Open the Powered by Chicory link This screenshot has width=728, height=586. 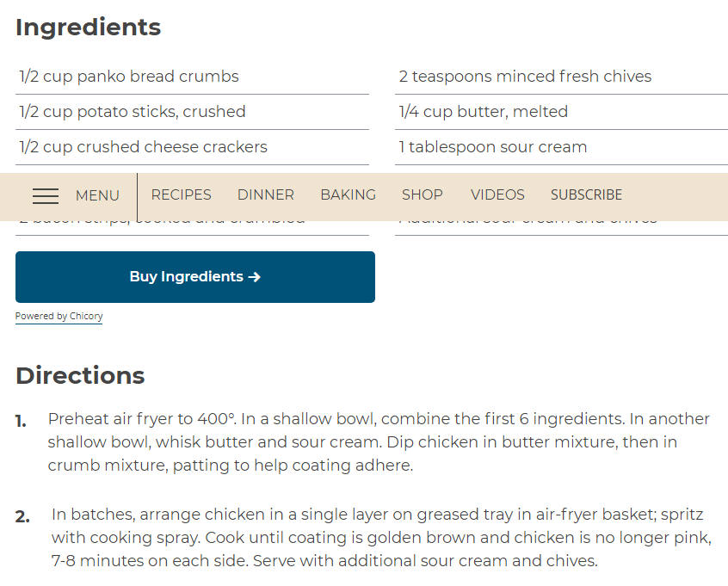59,316
